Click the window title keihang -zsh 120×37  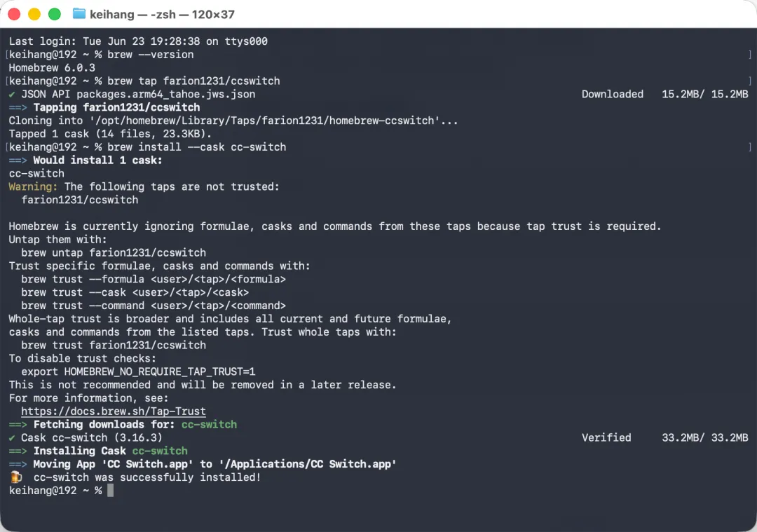coord(162,14)
